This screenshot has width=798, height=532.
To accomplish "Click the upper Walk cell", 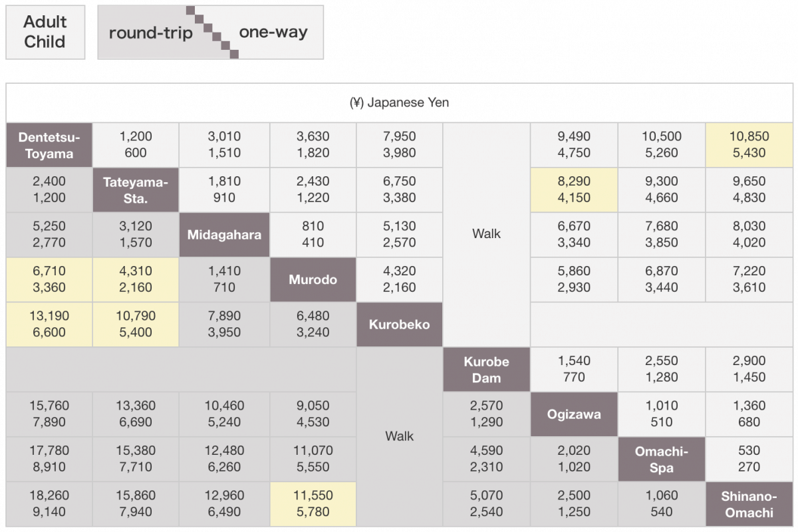I will pos(486,234).
